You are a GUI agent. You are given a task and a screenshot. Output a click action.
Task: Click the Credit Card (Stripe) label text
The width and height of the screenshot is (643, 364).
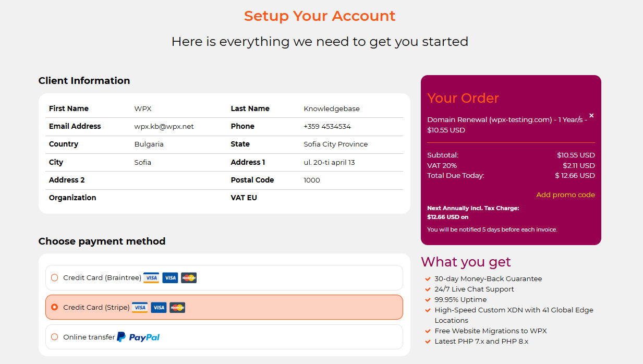click(96, 308)
